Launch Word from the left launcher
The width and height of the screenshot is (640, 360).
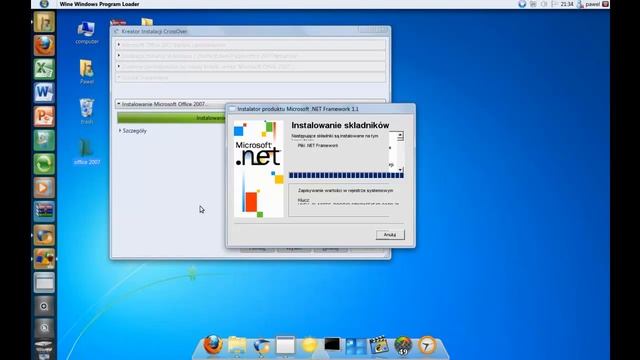pyautogui.click(x=44, y=92)
